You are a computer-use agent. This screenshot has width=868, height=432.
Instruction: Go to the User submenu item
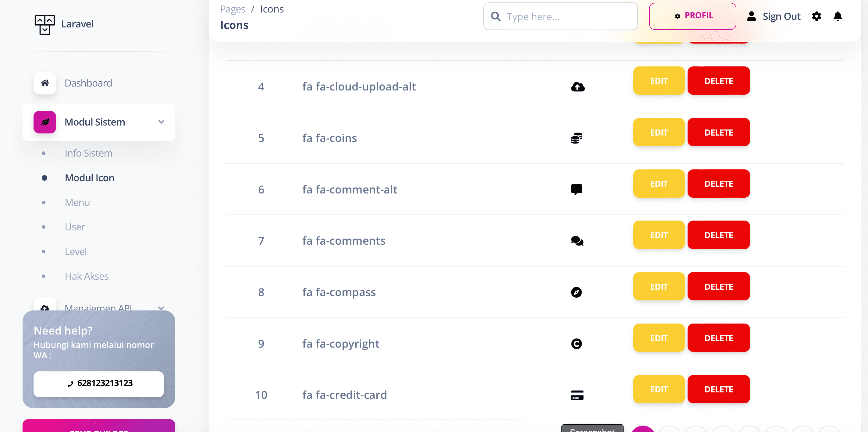tap(75, 227)
